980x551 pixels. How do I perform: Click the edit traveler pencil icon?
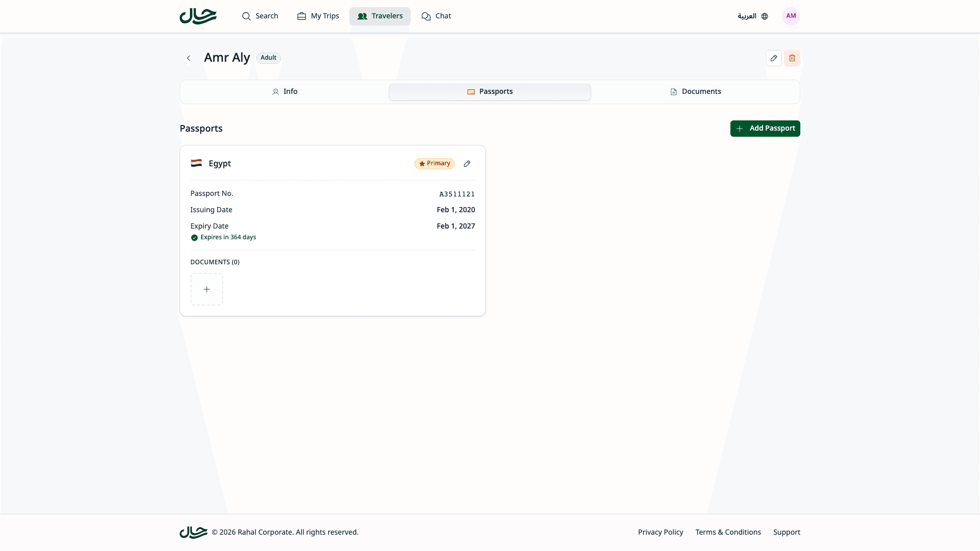(773, 58)
